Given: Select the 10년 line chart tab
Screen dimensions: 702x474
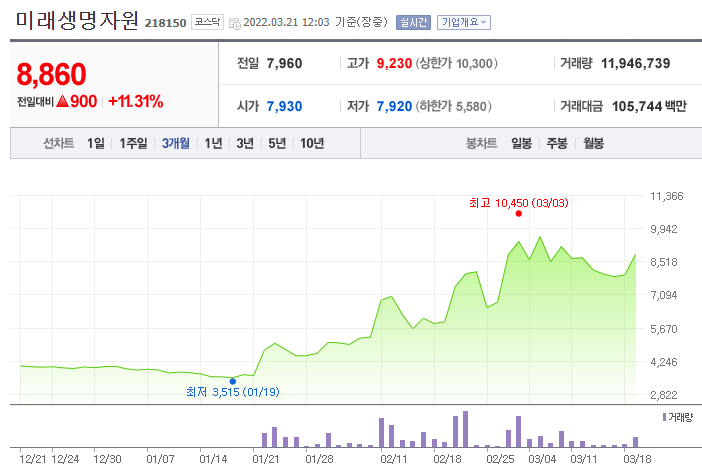Looking at the screenshot, I should 312,143.
